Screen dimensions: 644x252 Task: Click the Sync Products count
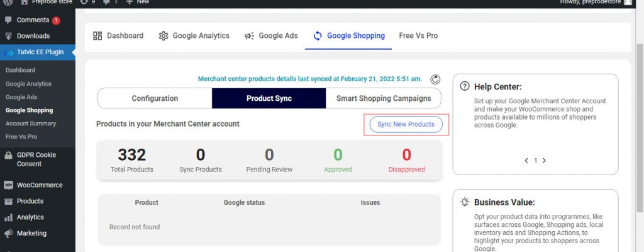tap(201, 155)
